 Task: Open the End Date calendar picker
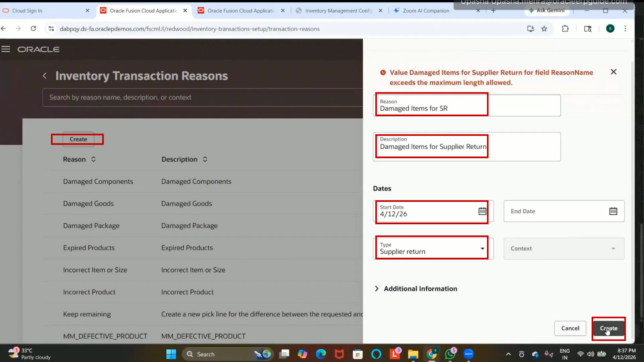(x=613, y=211)
